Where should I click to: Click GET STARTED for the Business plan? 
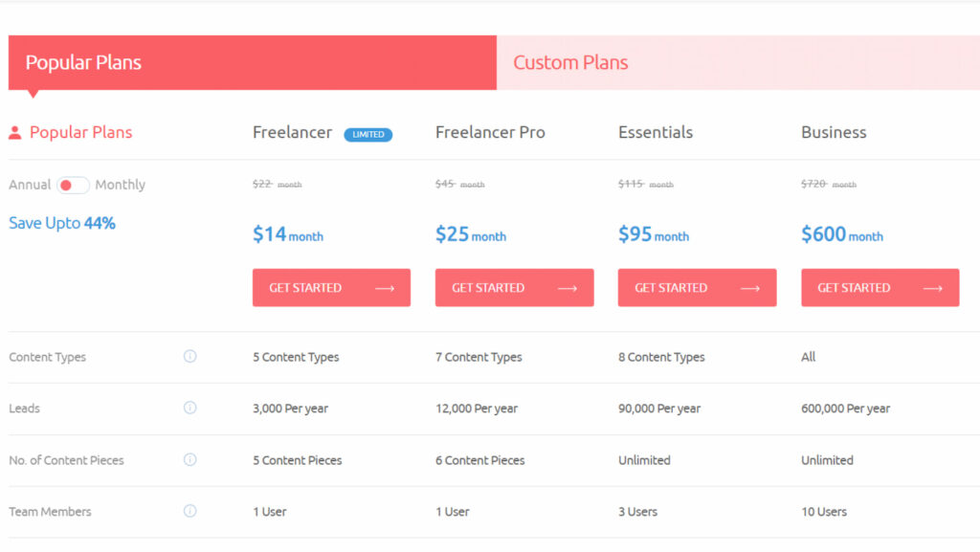point(880,287)
